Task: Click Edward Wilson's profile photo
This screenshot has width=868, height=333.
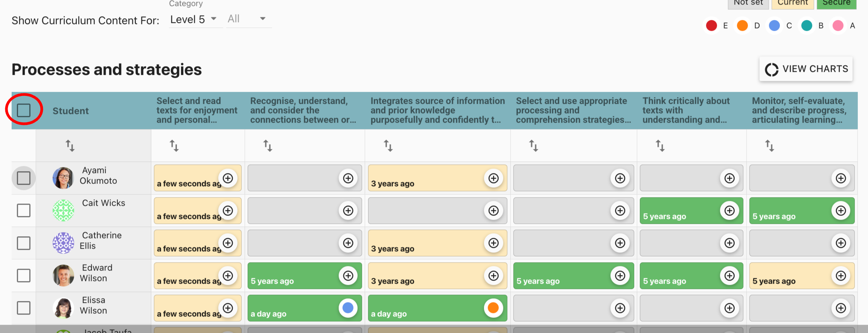Action: [x=63, y=275]
